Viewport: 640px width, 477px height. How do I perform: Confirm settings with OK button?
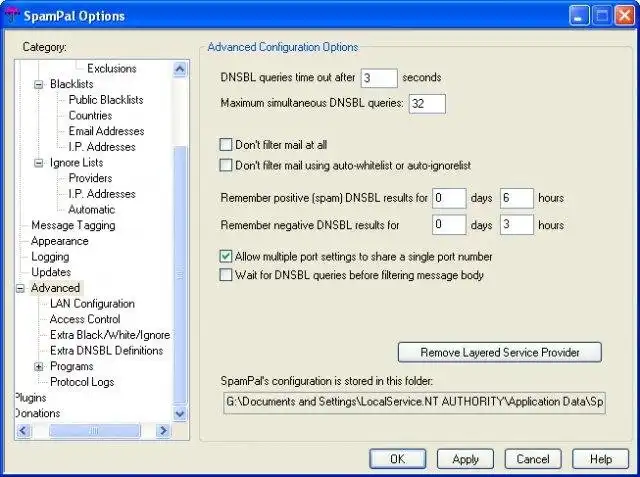click(398, 459)
